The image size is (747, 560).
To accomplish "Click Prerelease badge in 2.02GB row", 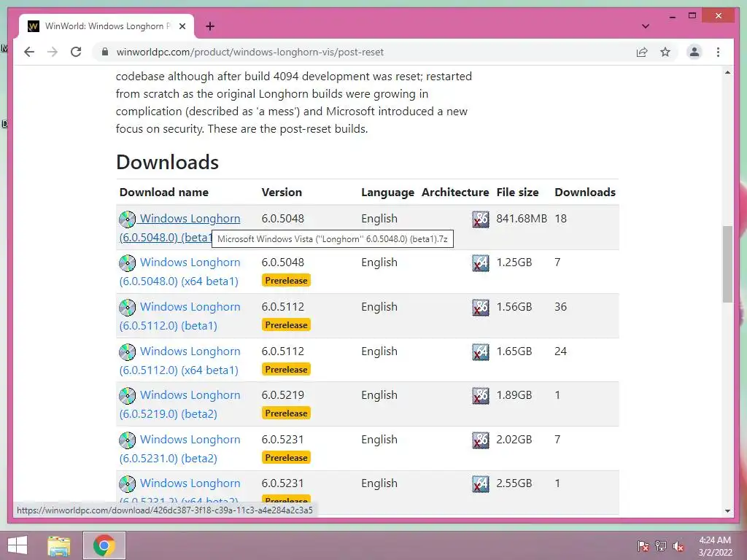I will (x=286, y=457).
